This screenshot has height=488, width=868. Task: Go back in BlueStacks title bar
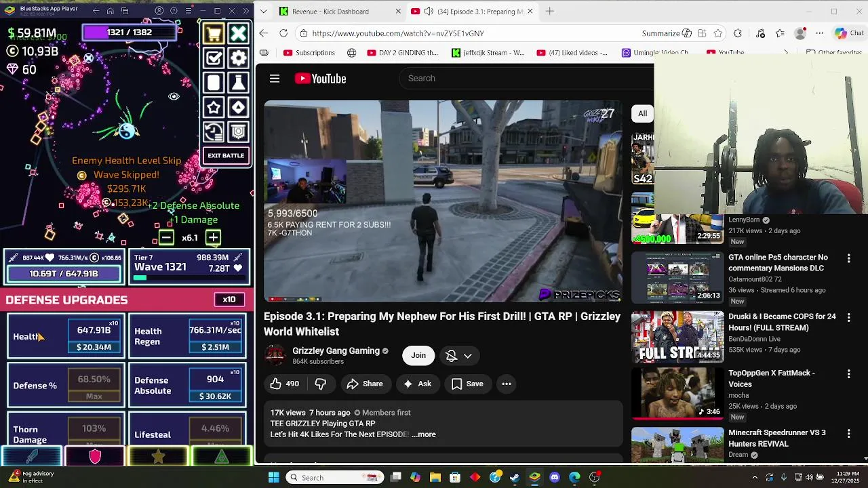pos(96,11)
